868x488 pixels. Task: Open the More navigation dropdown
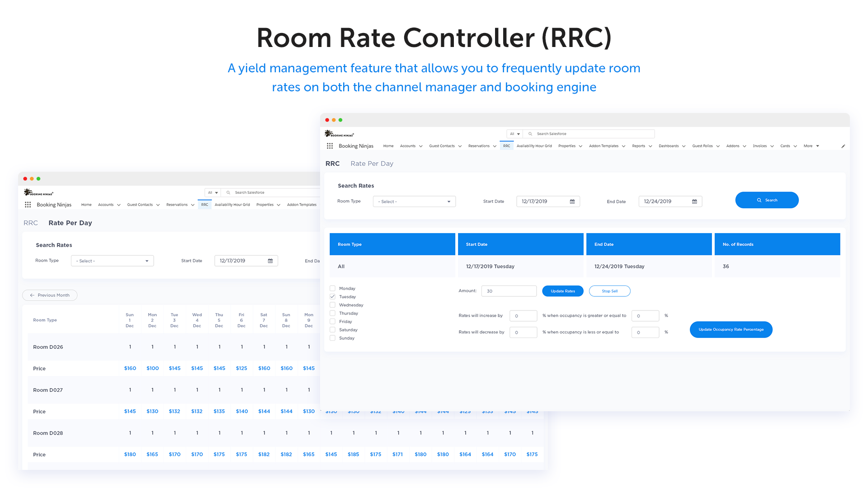click(x=811, y=146)
